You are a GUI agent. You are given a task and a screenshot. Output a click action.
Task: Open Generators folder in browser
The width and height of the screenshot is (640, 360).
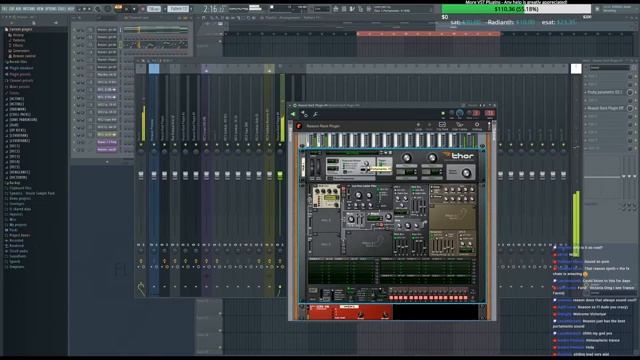click(x=21, y=51)
